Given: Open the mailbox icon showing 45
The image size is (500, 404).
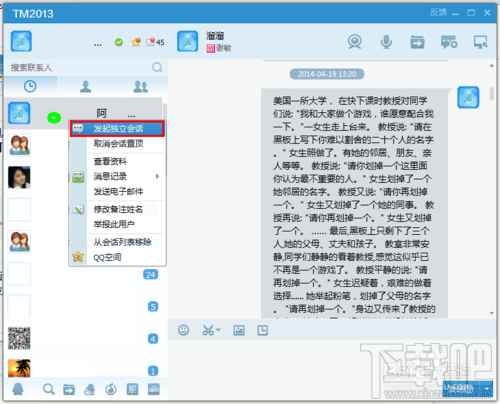Looking at the screenshot, I should pyautogui.click(x=155, y=42).
